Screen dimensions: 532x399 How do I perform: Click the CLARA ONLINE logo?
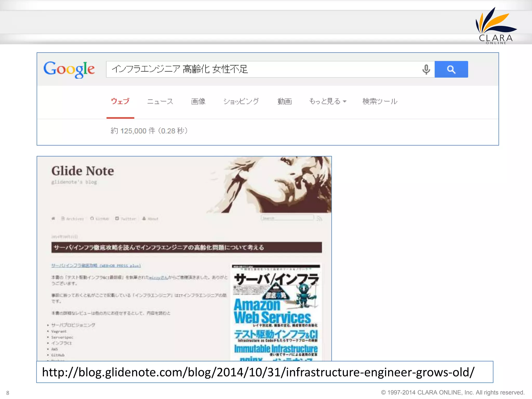pyautogui.click(x=496, y=26)
